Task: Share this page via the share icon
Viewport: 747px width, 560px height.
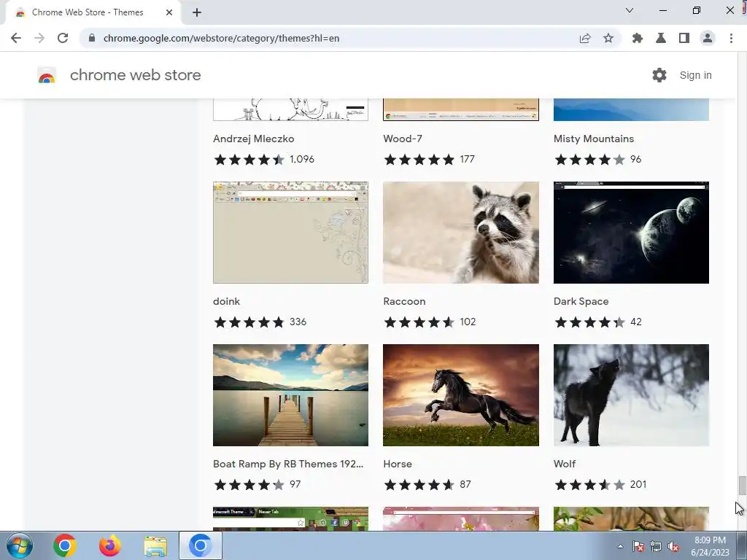Action: click(x=585, y=38)
